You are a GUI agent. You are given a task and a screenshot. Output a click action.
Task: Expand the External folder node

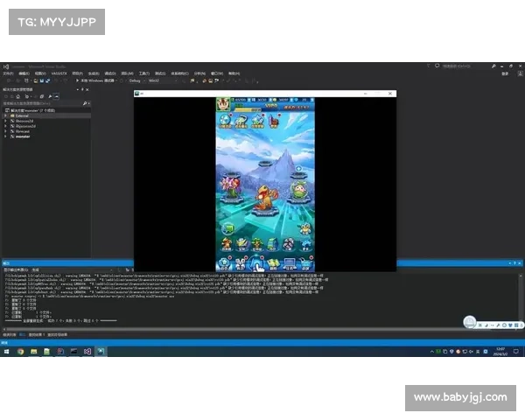pos(6,115)
